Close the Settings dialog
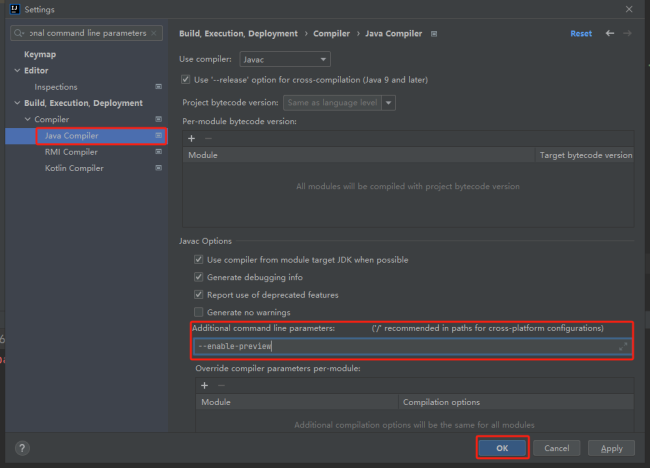 click(629, 9)
